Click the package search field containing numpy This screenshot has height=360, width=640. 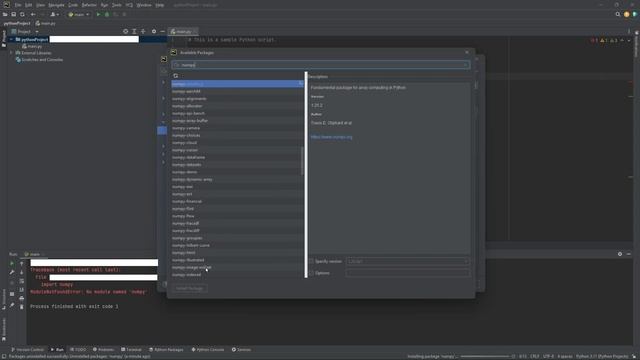click(x=321, y=65)
